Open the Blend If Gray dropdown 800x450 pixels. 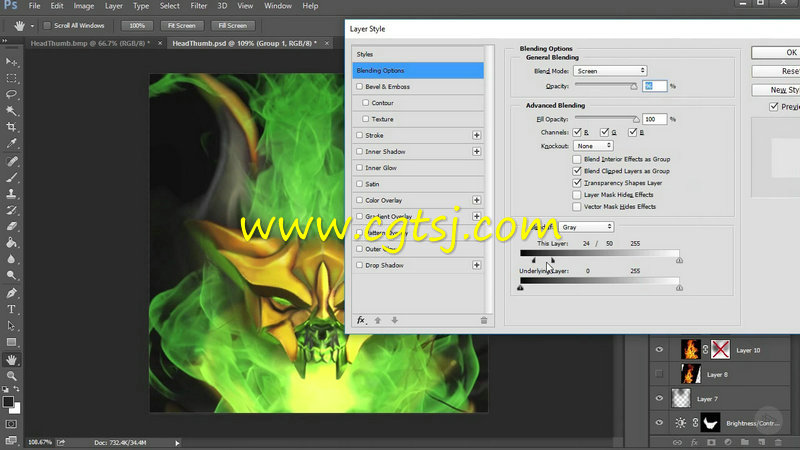click(x=586, y=227)
